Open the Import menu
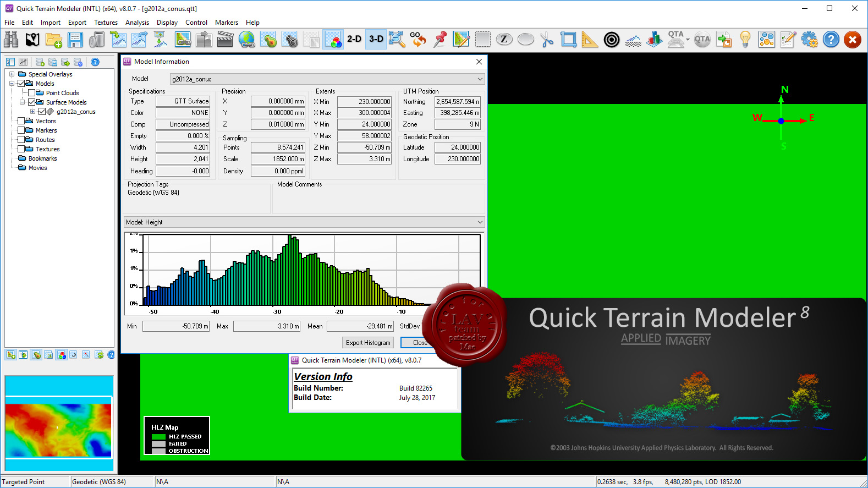 [x=51, y=23]
